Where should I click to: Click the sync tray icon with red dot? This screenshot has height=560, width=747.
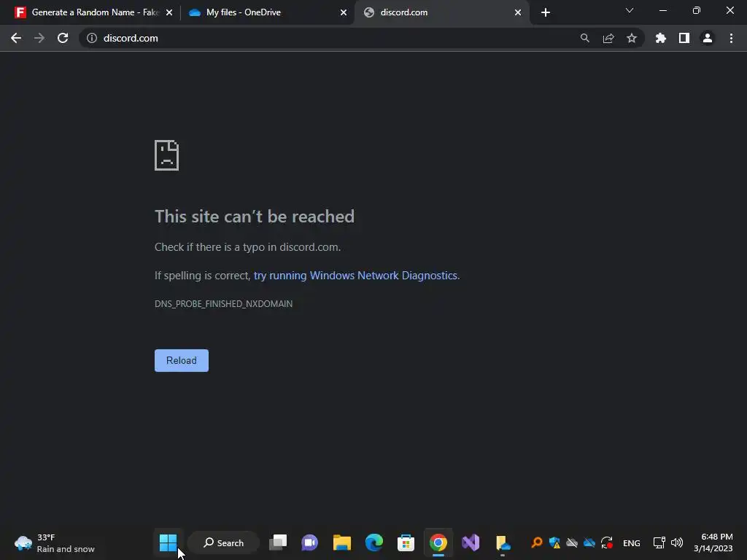tap(607, 542)
